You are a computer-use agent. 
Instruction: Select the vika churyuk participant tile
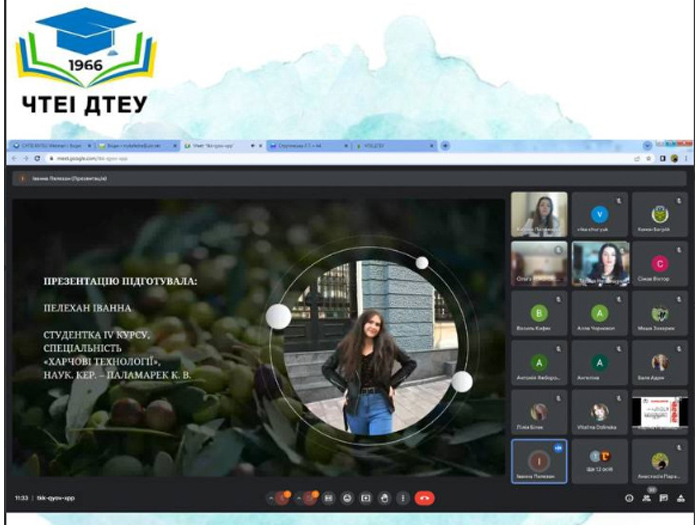click(599, 215)
